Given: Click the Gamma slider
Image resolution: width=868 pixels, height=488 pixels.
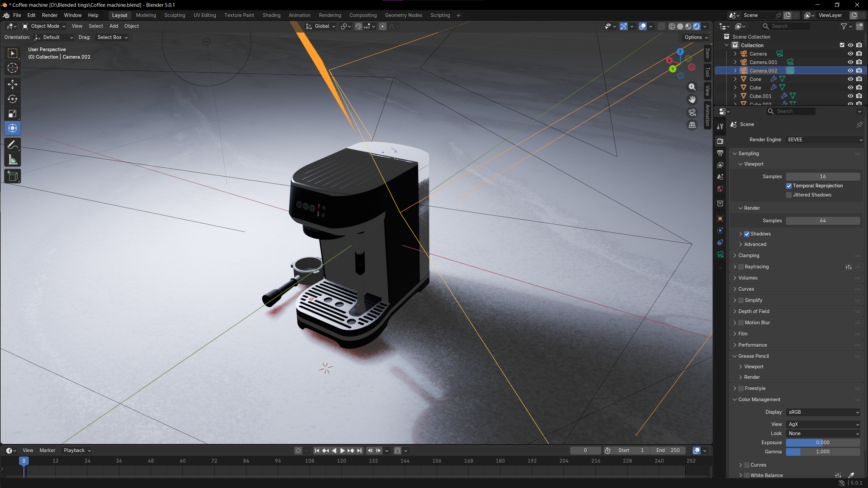Looking at the screenshot, I should [x=823, y=452].
